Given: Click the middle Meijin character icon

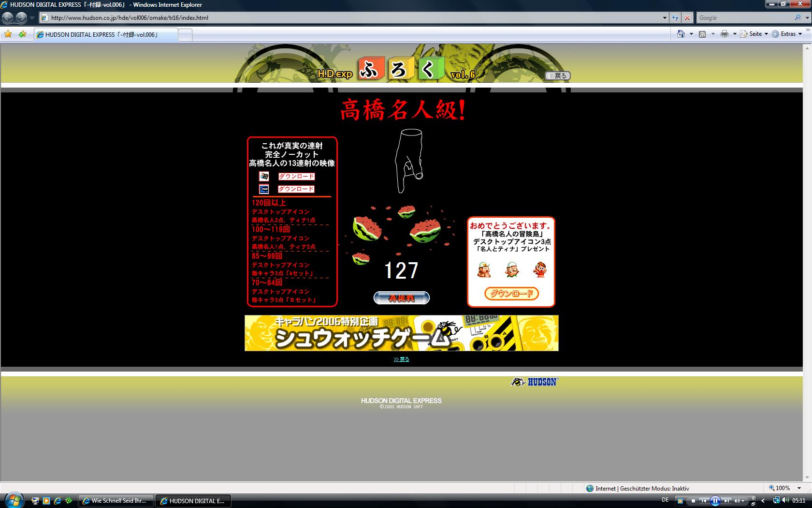Looking at the screenshot, I should pos(512,269).
